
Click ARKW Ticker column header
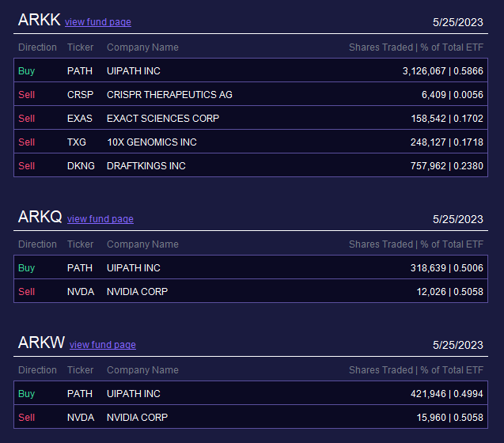click(81, 370)
